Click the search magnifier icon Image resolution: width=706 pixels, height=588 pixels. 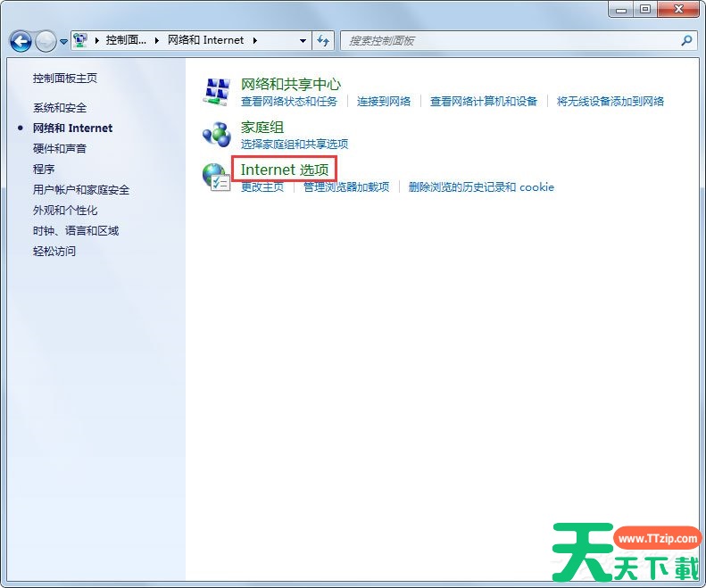tap(686, 41)
